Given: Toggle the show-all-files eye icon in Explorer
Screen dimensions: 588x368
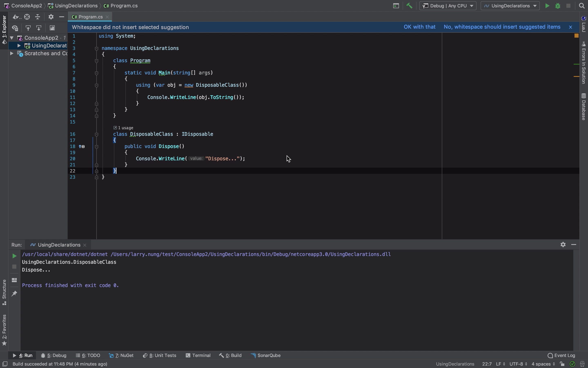Looking at the screenshot, I should click(x=15, y=28).
